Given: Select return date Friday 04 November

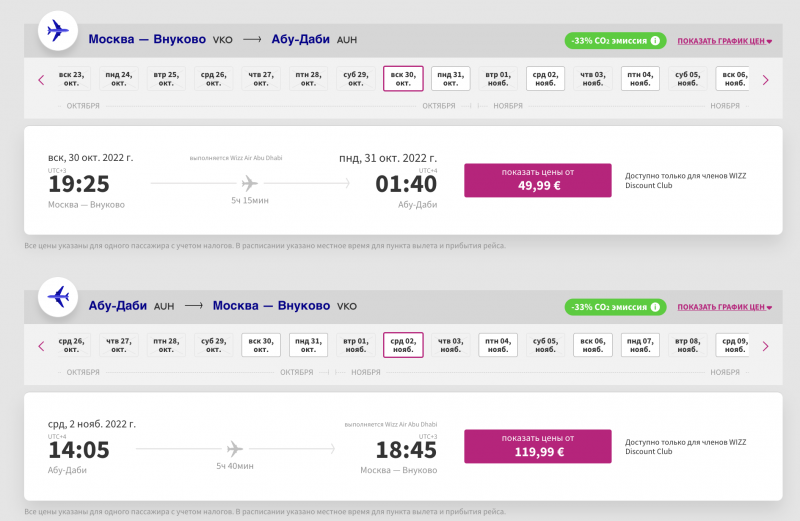Looking at the screenshot, I should [x=497, y=345].
